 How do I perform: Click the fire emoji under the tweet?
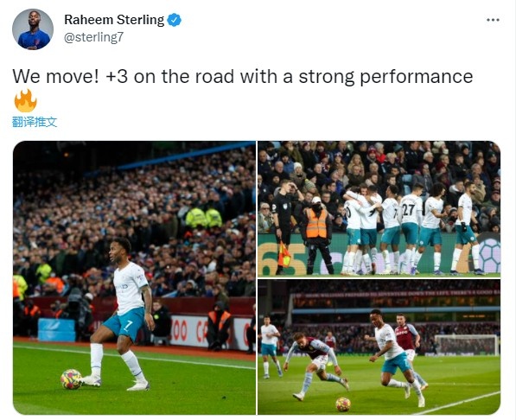pyautogui.click(x=26, y=101)
